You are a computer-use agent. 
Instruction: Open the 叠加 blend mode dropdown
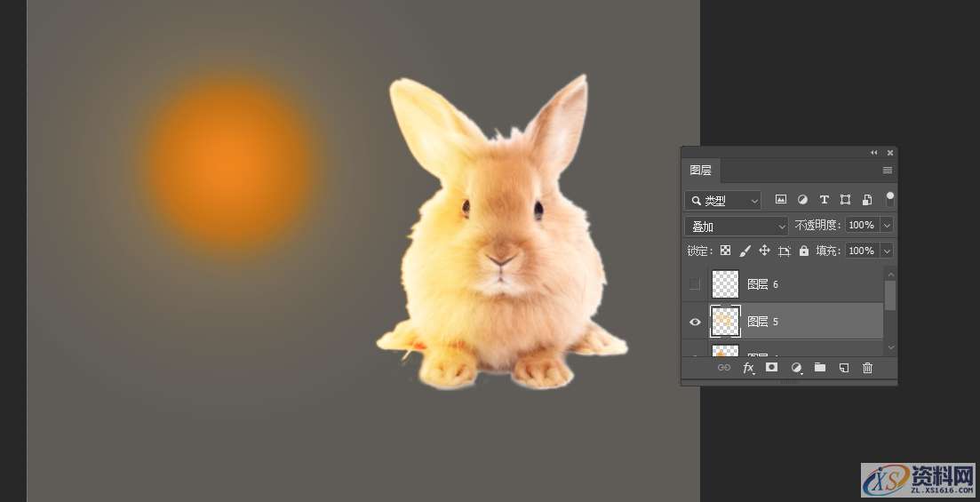click(x=736, y=226)
